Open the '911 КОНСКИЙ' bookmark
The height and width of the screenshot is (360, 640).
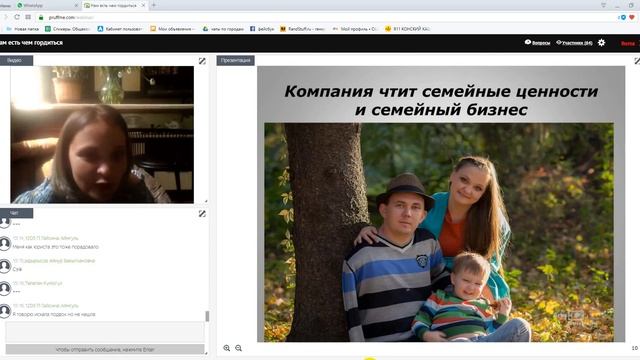click(x=407, y=29)
